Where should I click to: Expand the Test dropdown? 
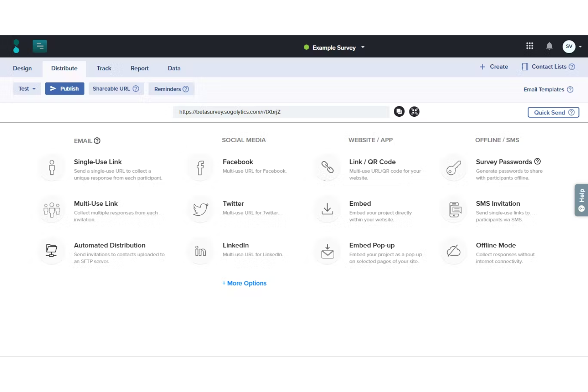click(27, 89)
